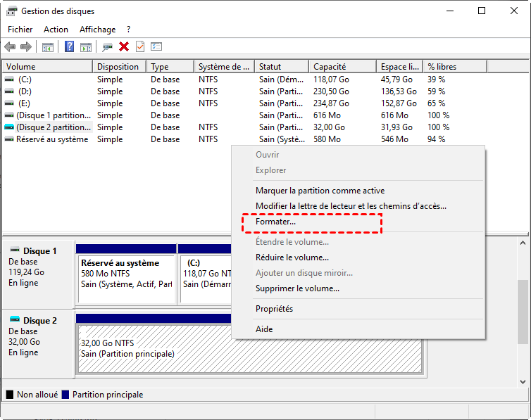Toggle the console tree pane icon

click(x=48, y=46)
